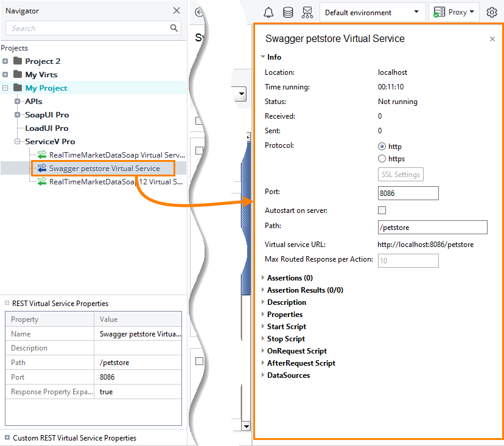Expand the Start Script section
This screenshot has height=446, width=504.
tap(263, 327)
